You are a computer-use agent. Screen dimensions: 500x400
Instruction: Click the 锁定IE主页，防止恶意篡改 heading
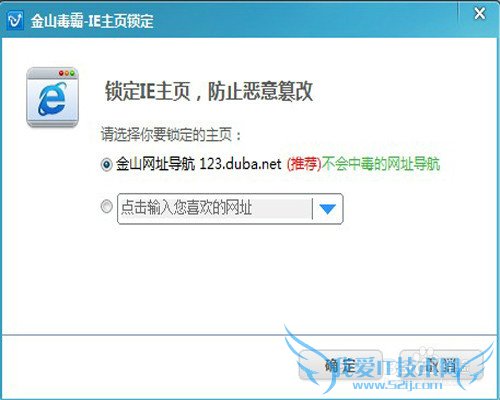pyautogui.click(x=209, y=91)
